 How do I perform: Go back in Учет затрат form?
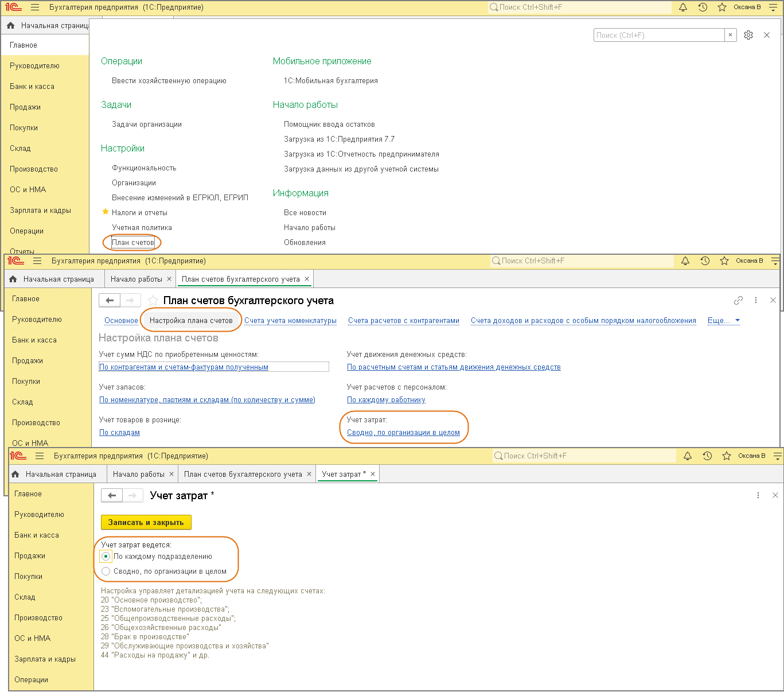(x=112, y=495)
